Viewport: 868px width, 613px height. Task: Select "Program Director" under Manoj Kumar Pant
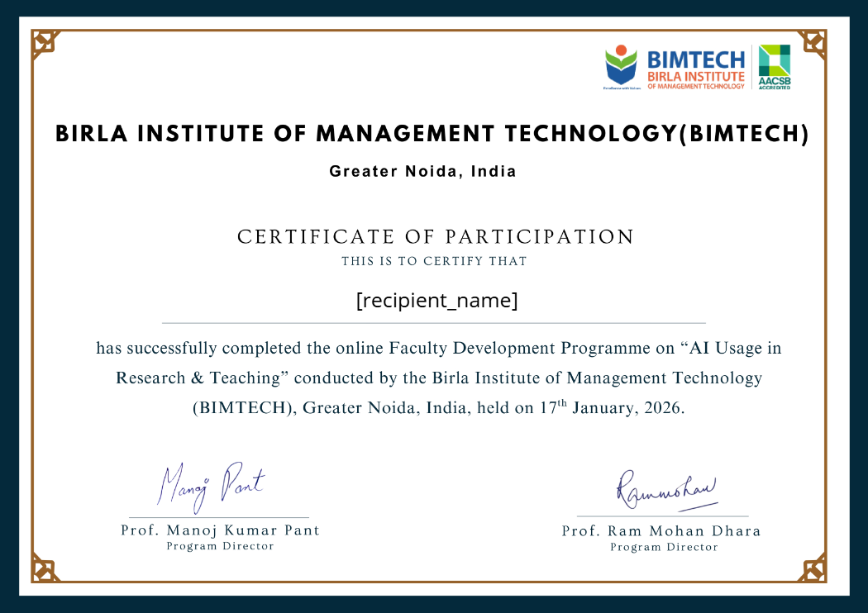[x=220, y=546]
